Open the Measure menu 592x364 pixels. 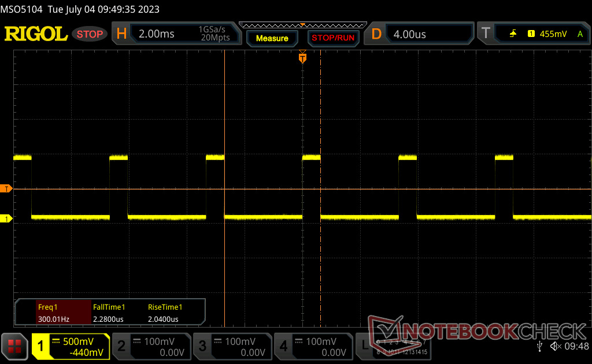(x=272, y=38)
